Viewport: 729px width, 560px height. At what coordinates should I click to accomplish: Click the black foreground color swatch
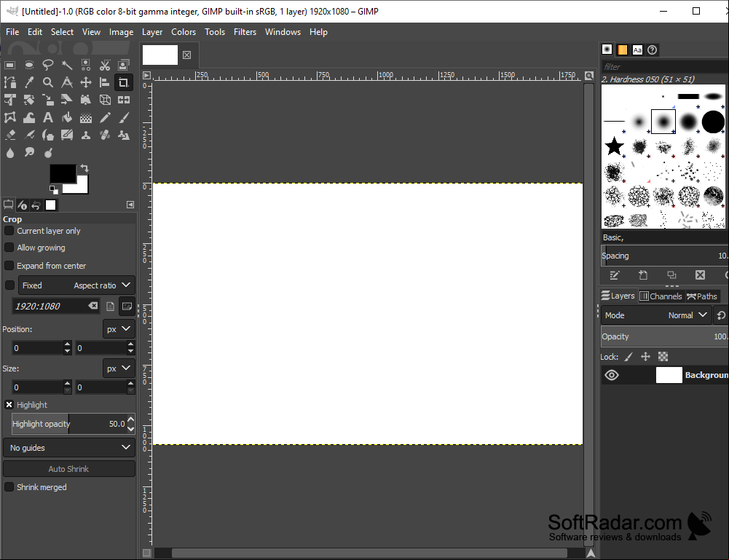[63, 174]
